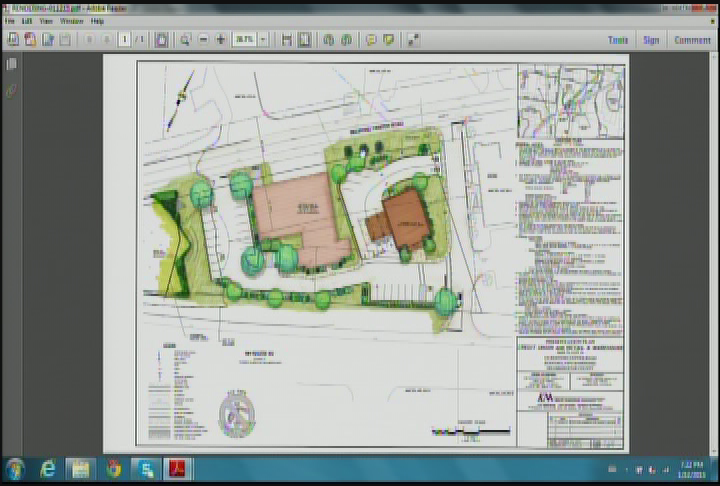
Task: Show Attachments paperclip panel
Action: point(11,90)
